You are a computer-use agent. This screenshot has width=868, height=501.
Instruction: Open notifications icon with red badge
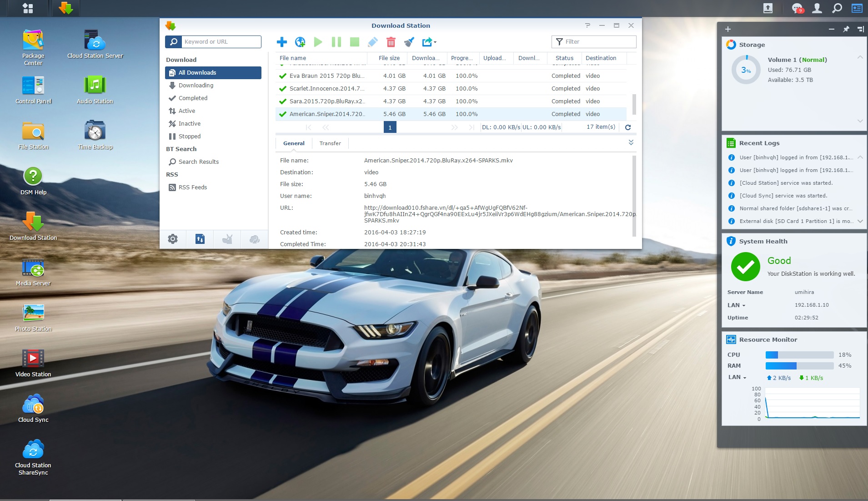[x=798, y=8]
